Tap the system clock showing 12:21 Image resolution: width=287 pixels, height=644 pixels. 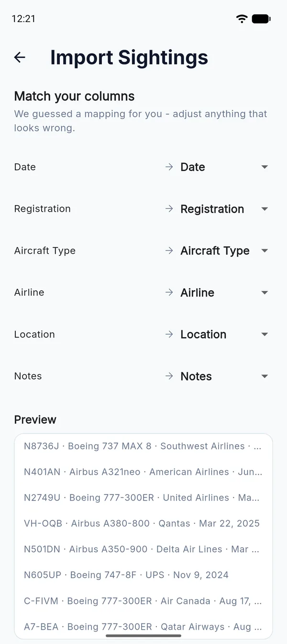pyautogui.click(x=23, y=19)
